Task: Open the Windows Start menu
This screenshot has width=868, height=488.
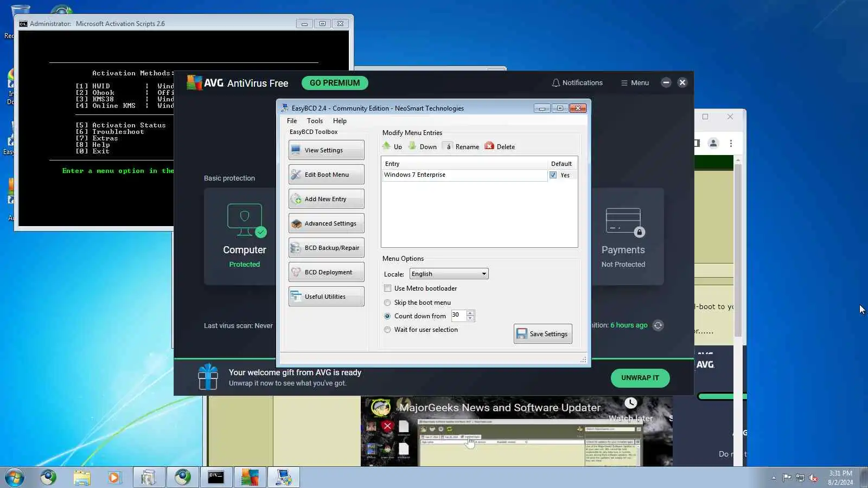Action: tap(14, 478)
